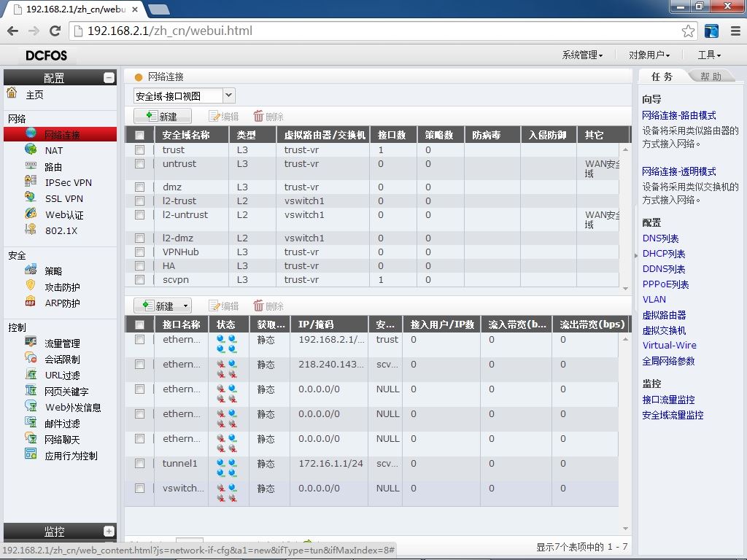
Task: Click the 路由 sidebar icon
Action: point(31,166)
